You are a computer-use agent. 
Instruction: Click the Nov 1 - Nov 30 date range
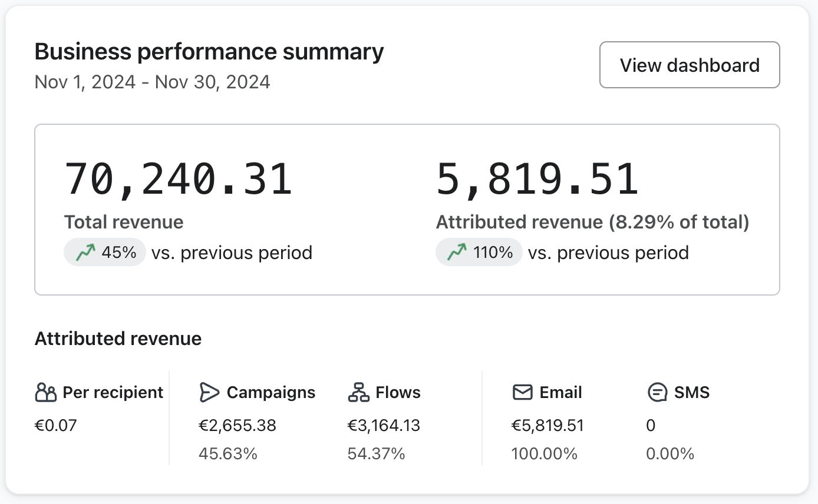(152, 82)
